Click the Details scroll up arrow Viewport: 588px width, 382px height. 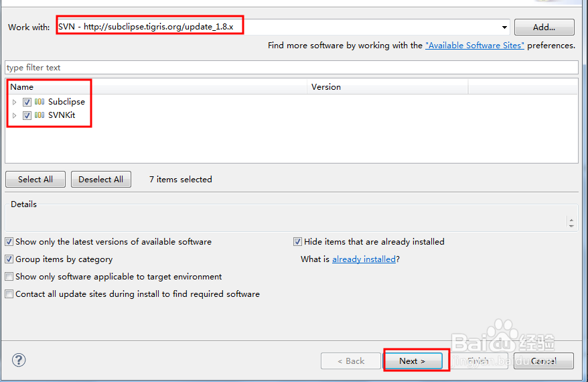pos(571,220)
